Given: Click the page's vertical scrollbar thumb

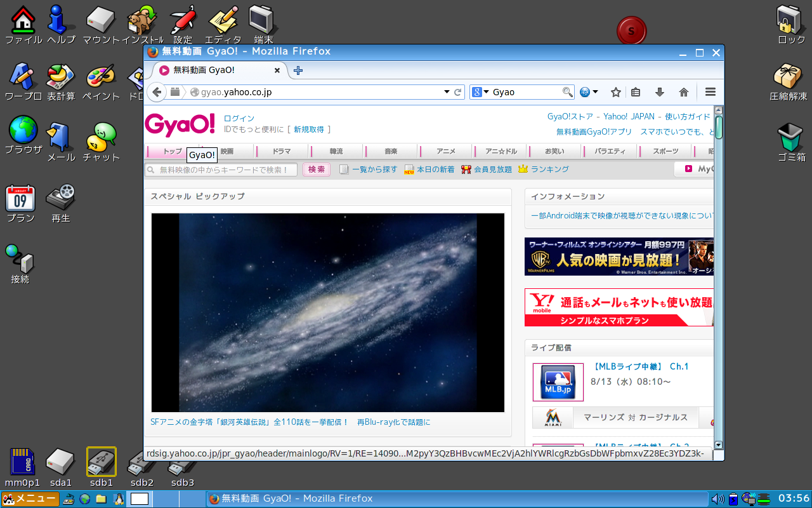Looking at the screenshot, I should tap(719, 127).
